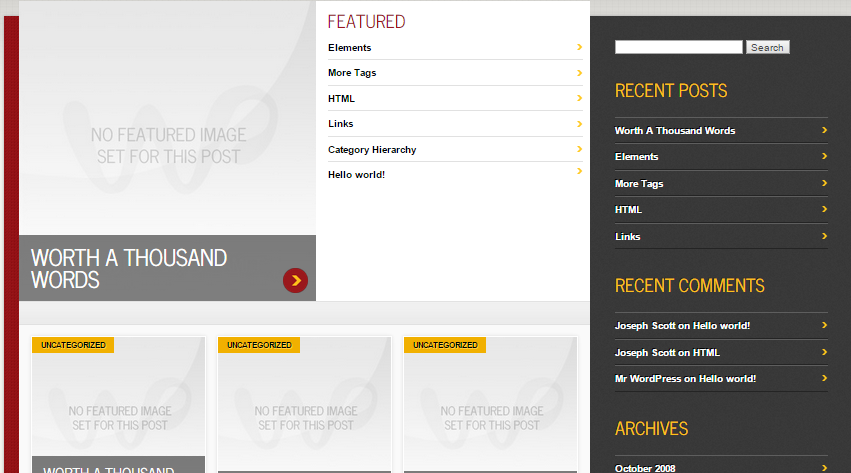Click chevron beside Joseph Scott on HTML comment
The height and width of the screenshot is (473, 851).
[x=824, y=352]
